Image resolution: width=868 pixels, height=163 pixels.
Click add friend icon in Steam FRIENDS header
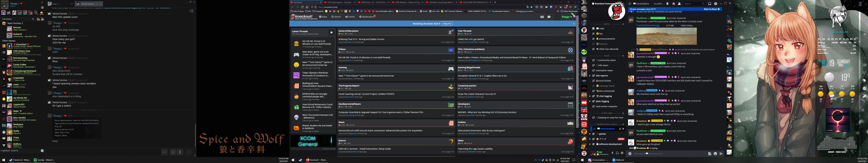pyautogui.click(x=42, y=19)
